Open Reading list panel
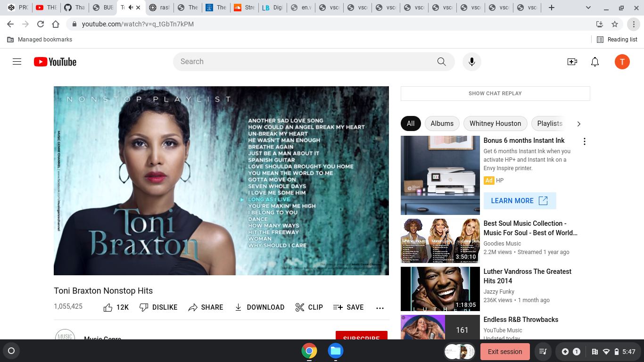The width and height of the screenshot is (644, 362). tap(617, 40)
